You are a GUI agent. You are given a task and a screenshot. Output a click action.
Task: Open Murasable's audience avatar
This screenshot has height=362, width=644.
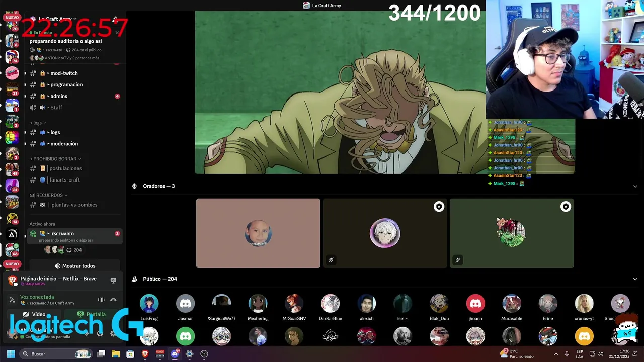pos(512,303)
